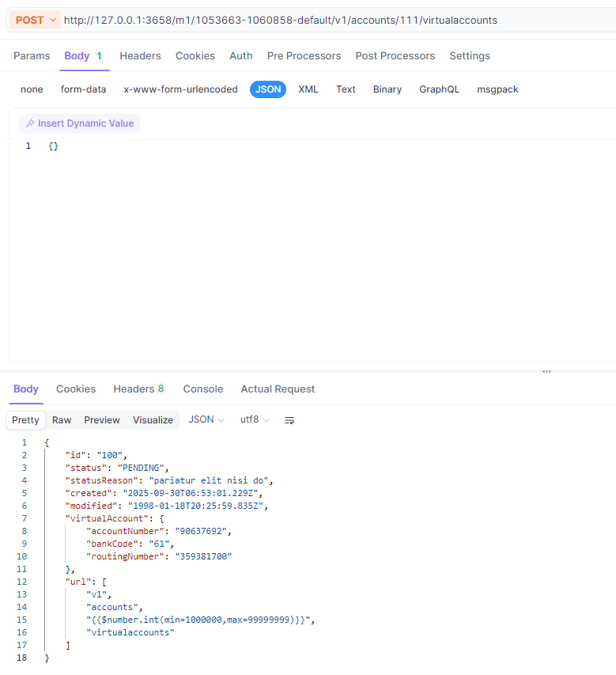This screenshot has width=616, height=675.
Task: Select x-www-form-urlencoded body type
Action: pos(180,89)
